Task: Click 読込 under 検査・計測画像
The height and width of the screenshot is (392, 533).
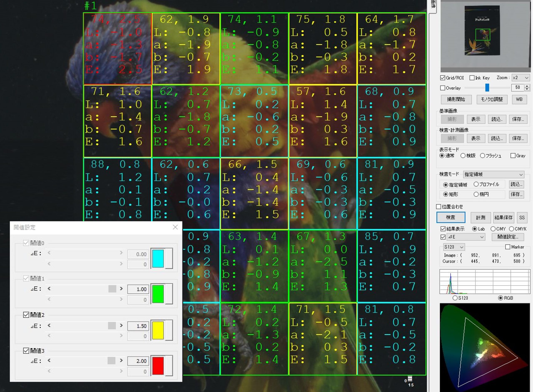Action: point(497,138)
